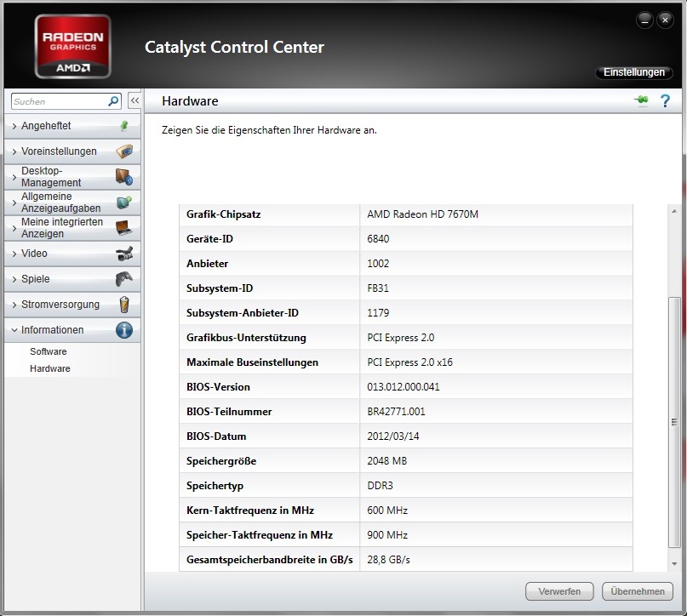Click the scrollbar up arrow
This screenshot has width=687, height=616.
pyautogui.click(x=674, y=212)
